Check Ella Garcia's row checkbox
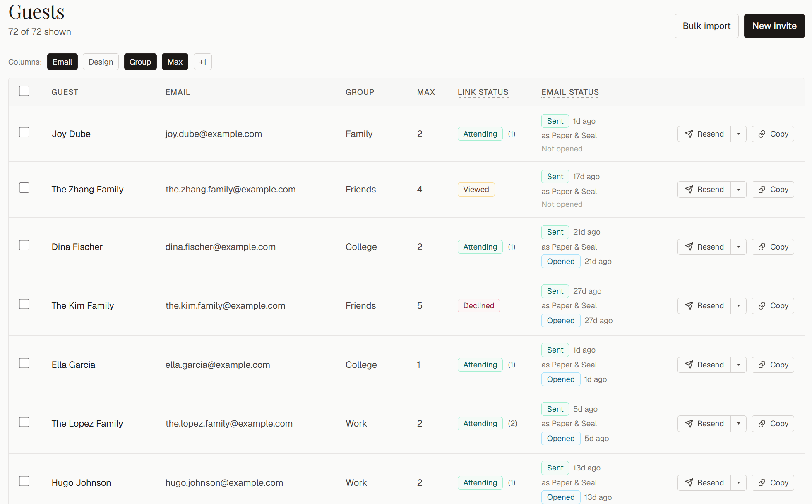Viewport: 812px width, 504px height. (x=24, y=363)
